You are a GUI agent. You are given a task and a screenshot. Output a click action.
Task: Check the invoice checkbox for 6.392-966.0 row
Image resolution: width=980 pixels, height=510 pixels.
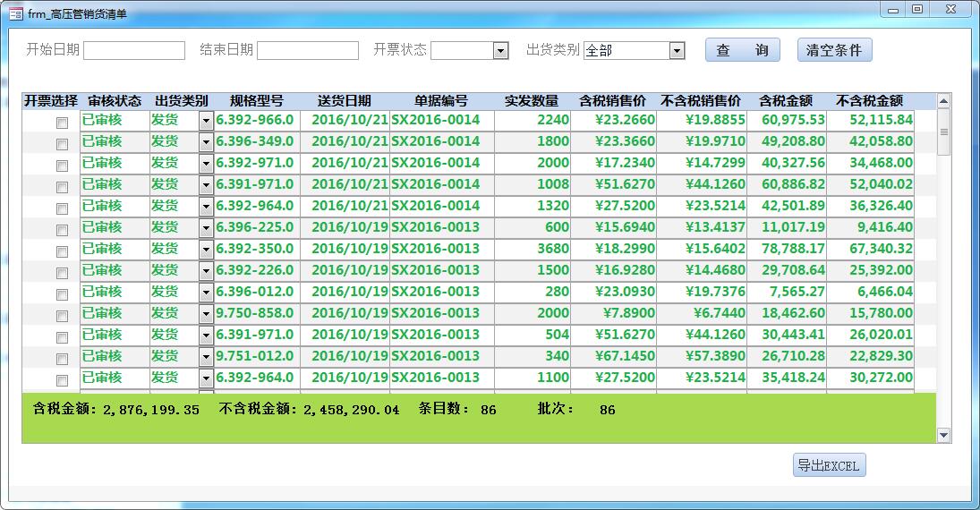(x=62, y=122)
